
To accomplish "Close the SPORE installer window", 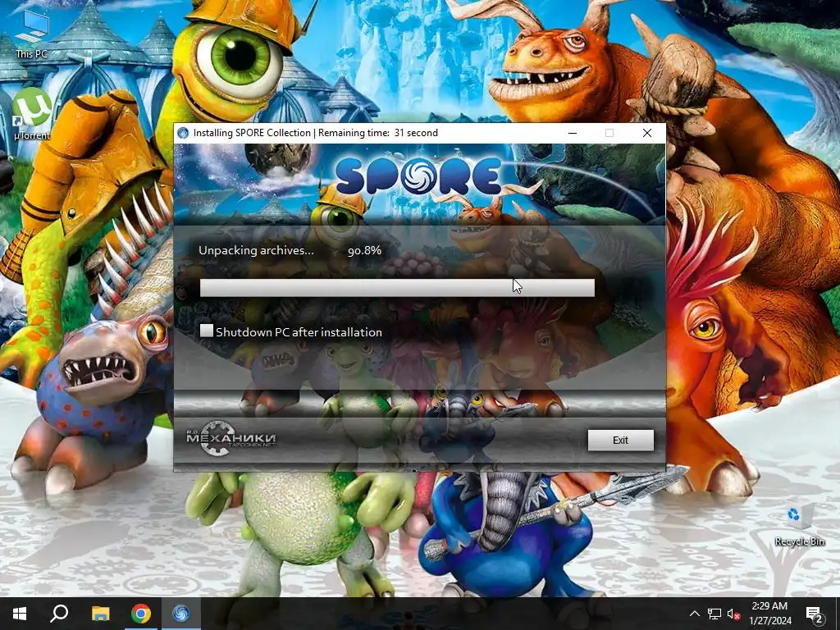I will tap(647, 133).
